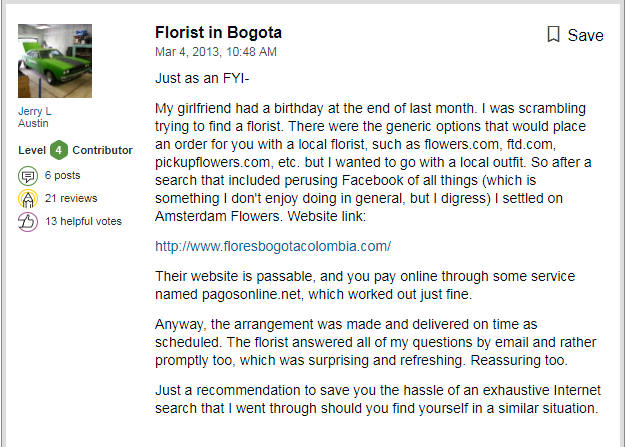Open the Jerry L username profile
Image resolution: width=628 pixels, height=447 pixels.
pyautogui.click(x=37, y=111)
